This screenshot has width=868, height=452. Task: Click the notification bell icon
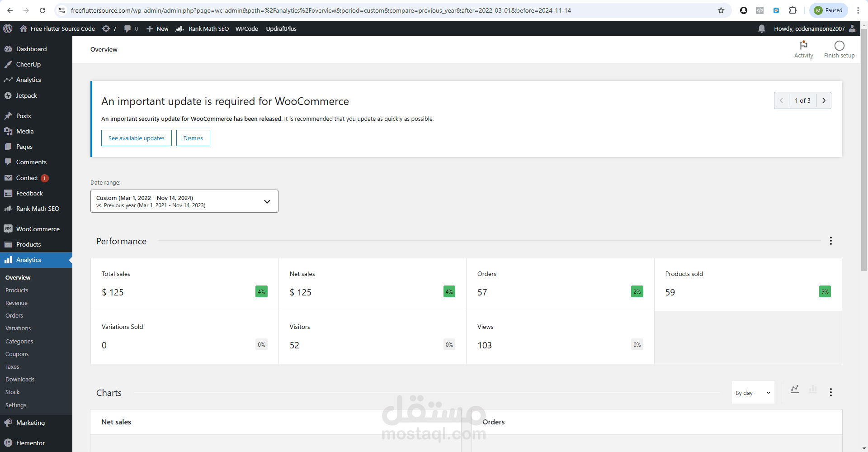pyautogui.click(x=762, y=29)
